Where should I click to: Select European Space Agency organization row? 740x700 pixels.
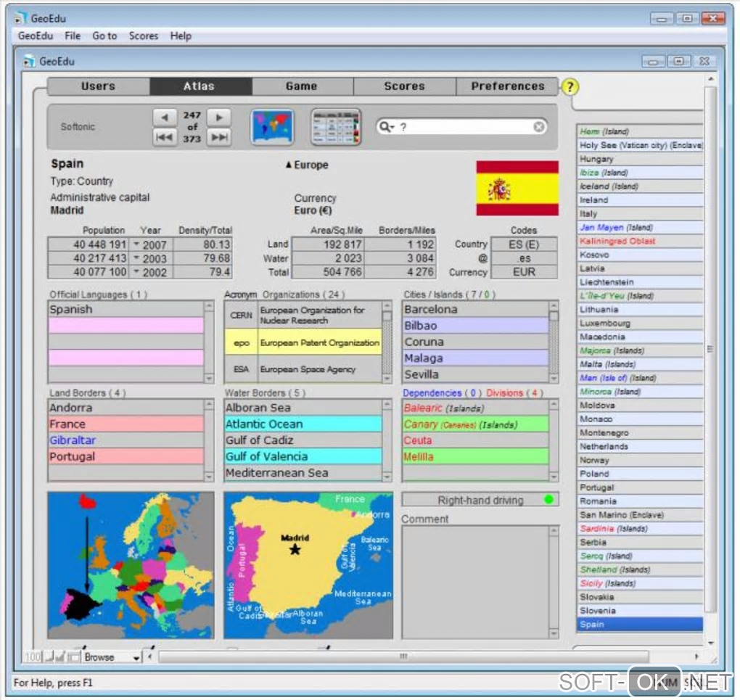(303, 369)
